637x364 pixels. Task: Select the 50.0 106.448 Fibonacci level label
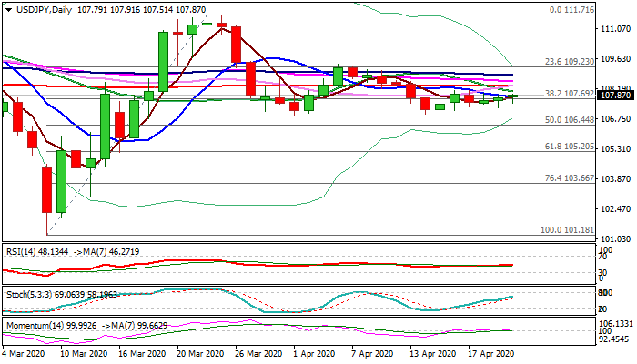tap(570, 120)
